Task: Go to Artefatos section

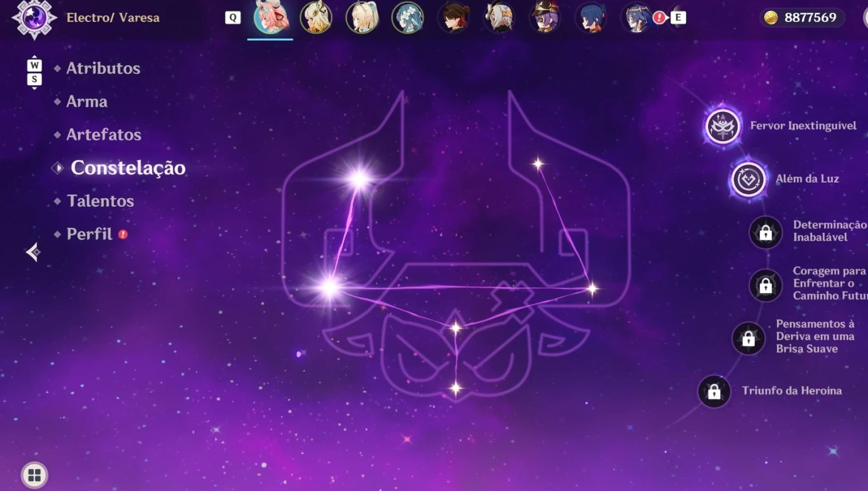Action: point(104,135)
